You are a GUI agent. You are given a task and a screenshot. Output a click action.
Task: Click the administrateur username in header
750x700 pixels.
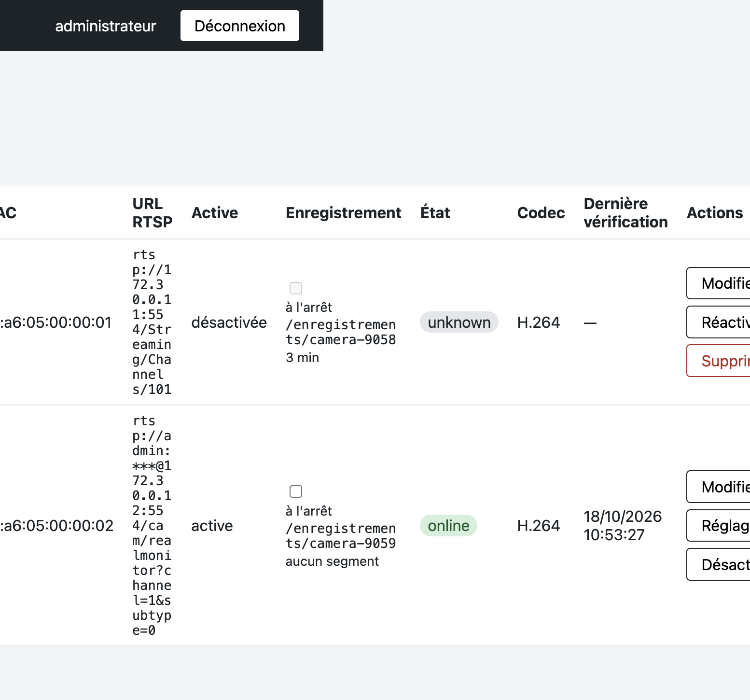click(x=106, y=26)
